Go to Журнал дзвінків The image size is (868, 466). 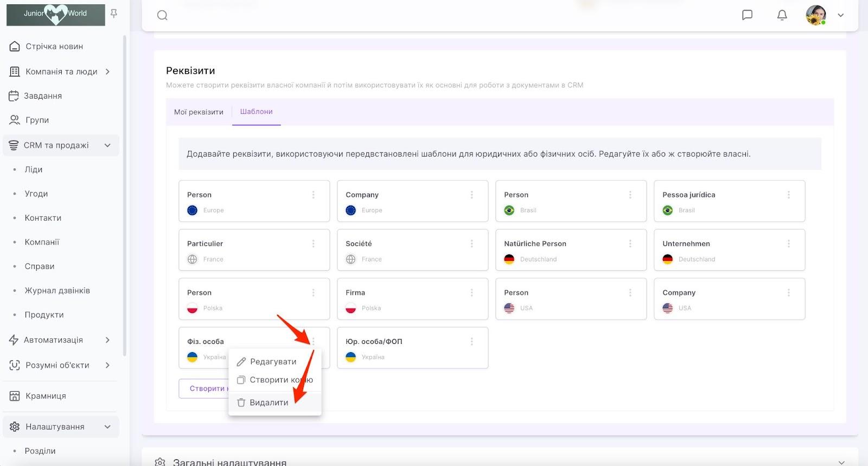click(x=58, y=290)
